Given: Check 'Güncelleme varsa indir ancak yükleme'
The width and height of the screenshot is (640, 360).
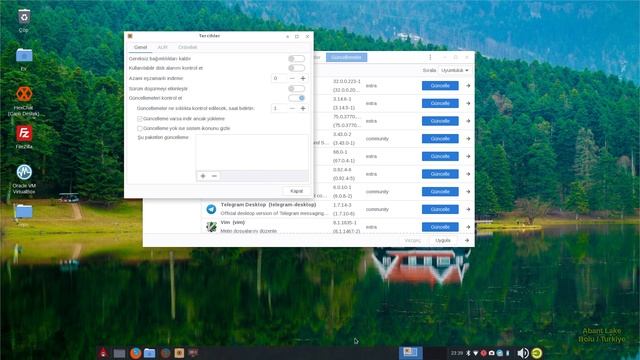Looking at the screenshot, I should click(x=140, y=119).
